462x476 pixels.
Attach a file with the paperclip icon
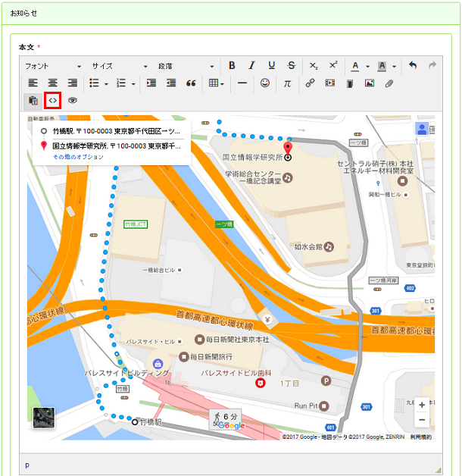389,83
